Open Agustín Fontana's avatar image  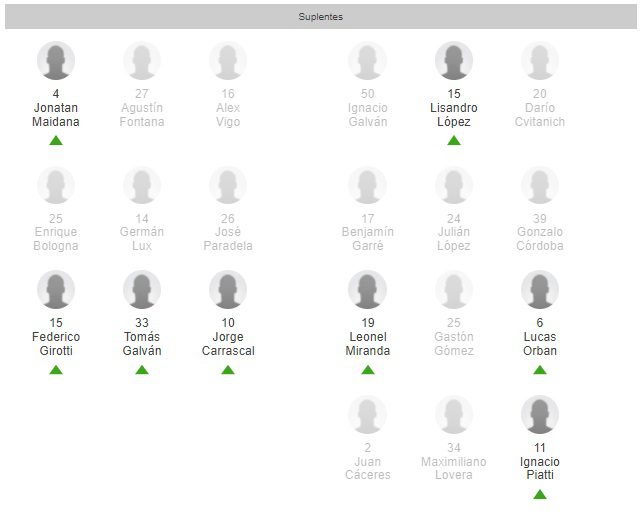pos(142,61)
